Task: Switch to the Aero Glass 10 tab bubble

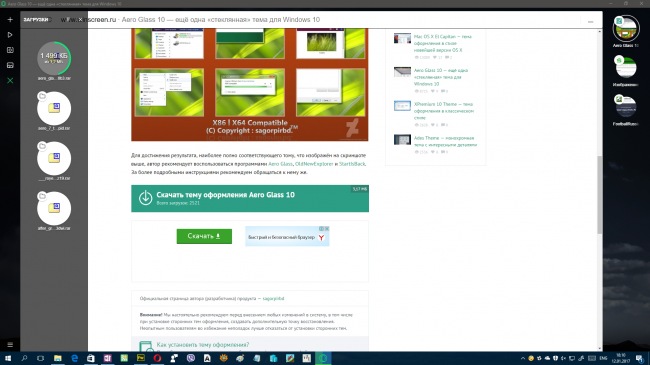Action: click(x=626, y=29)
